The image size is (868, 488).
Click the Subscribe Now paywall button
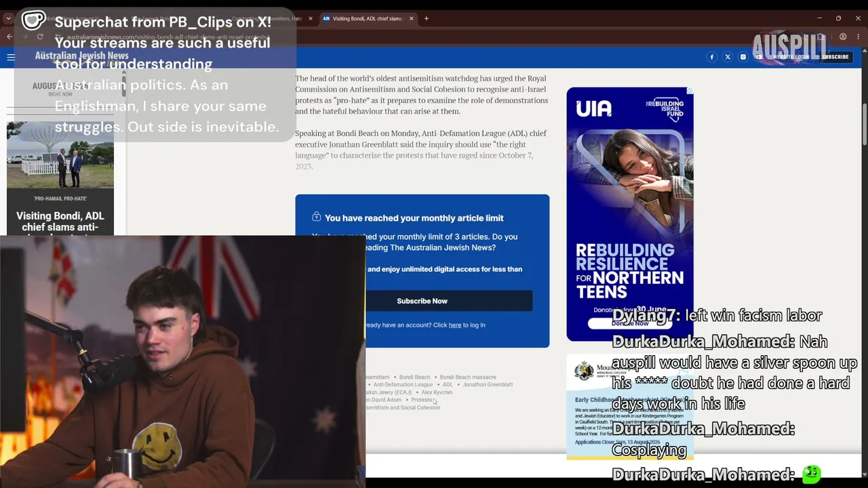(422, 301)
